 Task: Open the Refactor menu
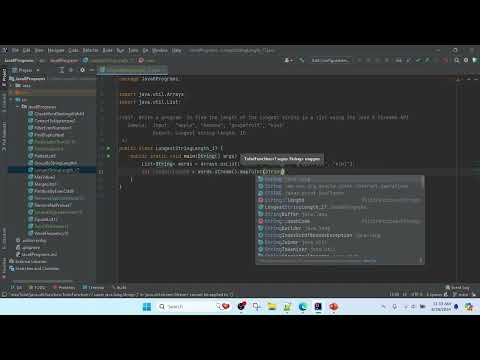click(90, 50)
